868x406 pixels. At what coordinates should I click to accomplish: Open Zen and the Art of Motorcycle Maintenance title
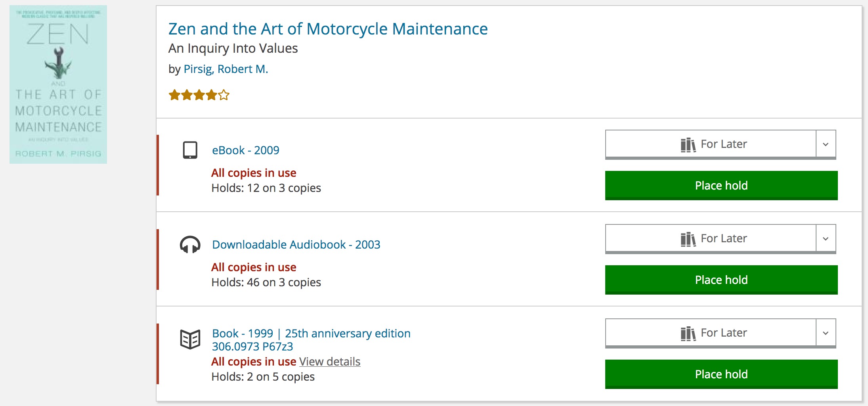(328, 29)
